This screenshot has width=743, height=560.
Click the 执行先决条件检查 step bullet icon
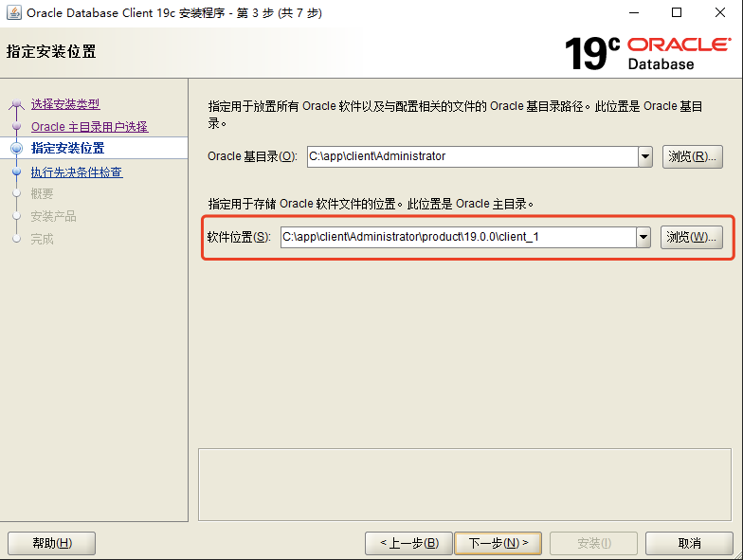point(17,172)
